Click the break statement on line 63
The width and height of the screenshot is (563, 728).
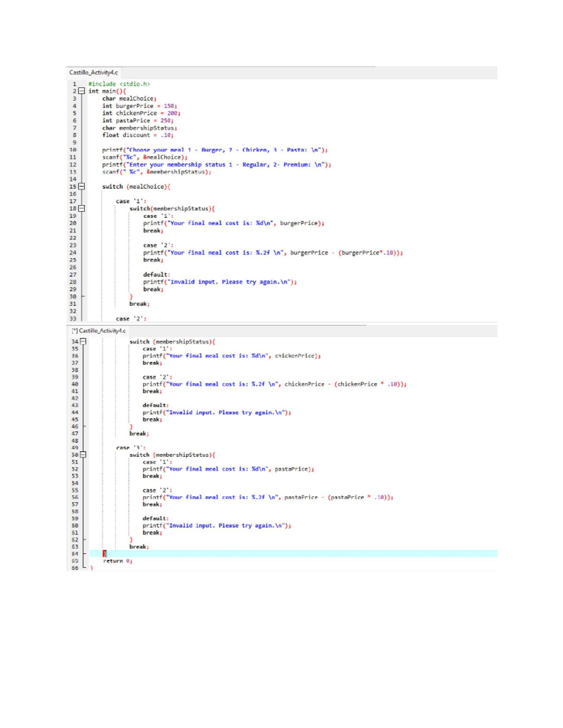point(138,547)
